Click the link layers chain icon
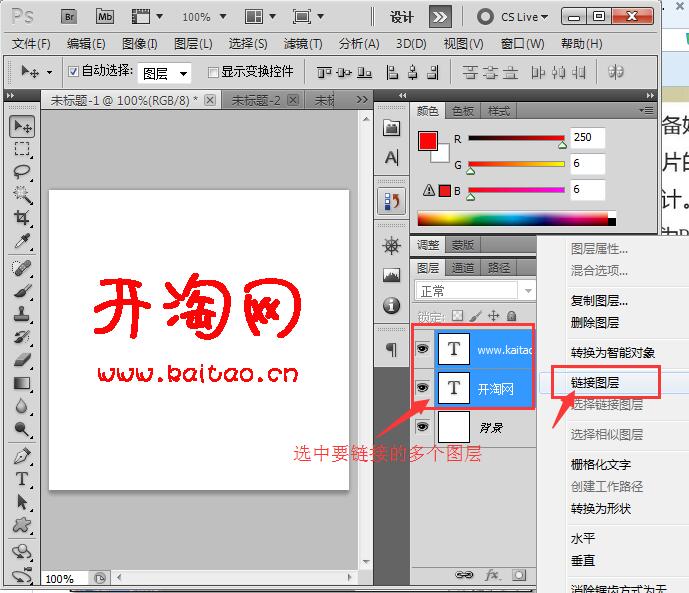Viewport: 689px width, 593px height. (464, 575)
